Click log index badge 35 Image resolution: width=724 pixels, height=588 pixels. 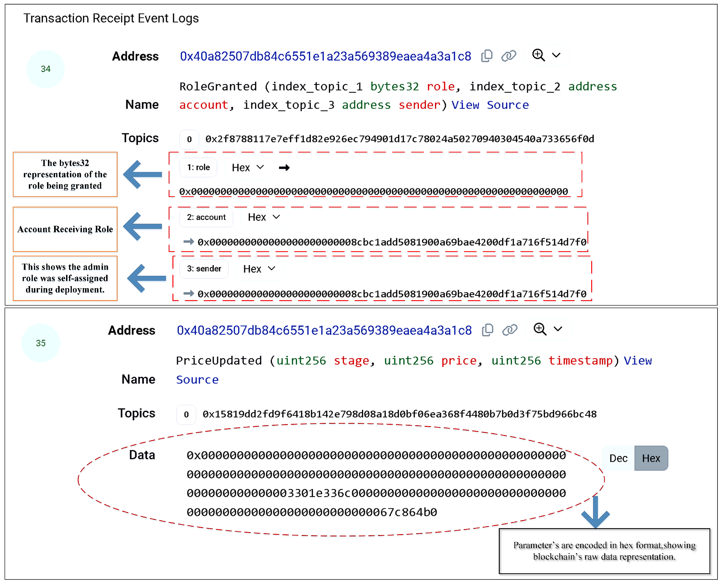tap(41, 343)
